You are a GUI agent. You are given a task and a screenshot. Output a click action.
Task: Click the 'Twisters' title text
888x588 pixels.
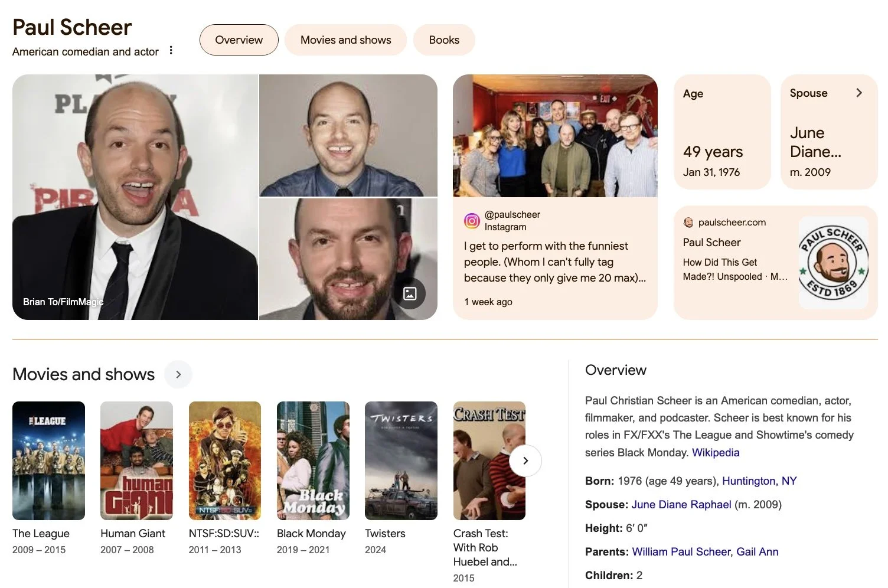pos(385,533)
